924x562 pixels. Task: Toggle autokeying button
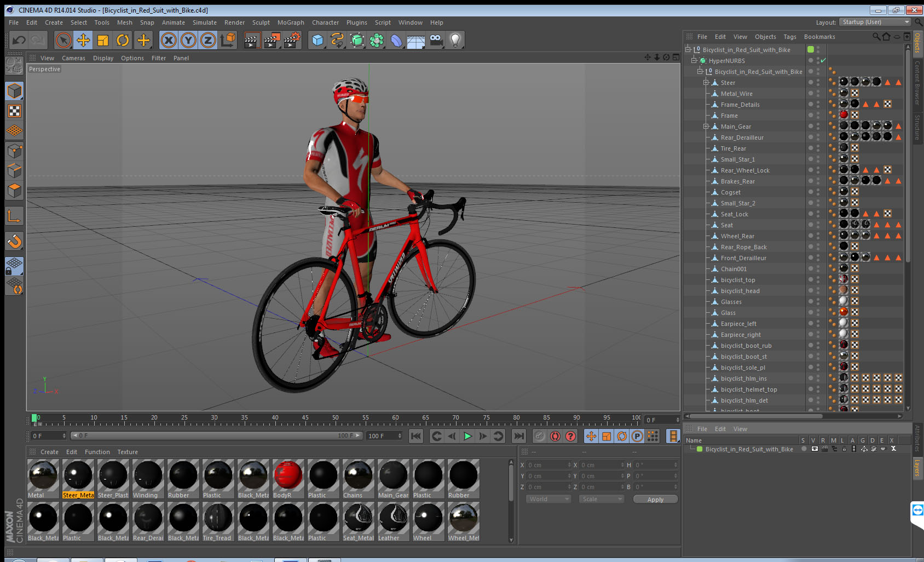[x=555, y=436]
